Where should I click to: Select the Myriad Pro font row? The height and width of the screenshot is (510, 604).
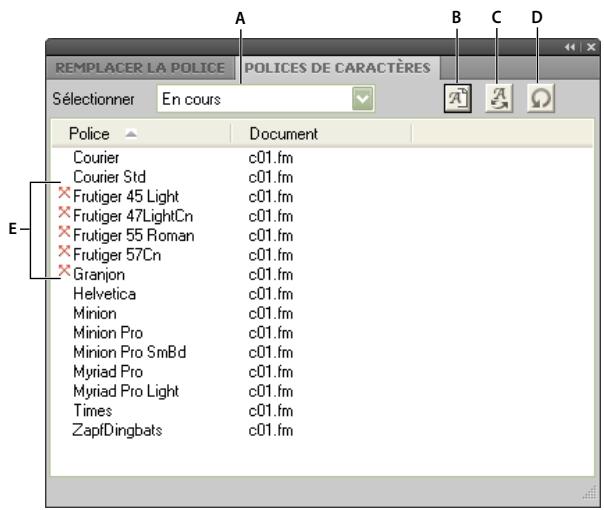click(x=108, y=372)
